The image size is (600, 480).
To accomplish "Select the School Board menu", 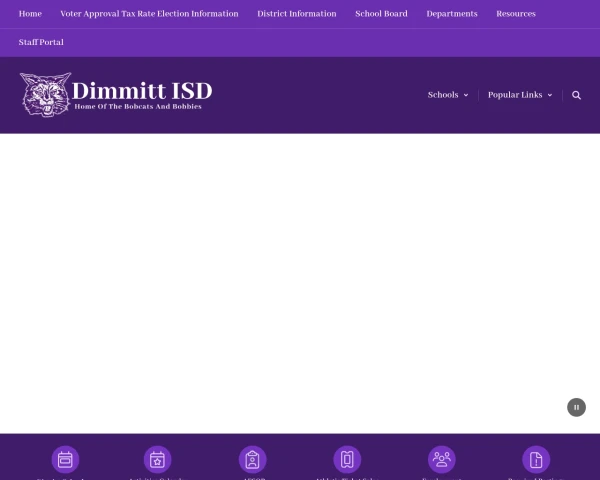I will click(x=381, y=14).
